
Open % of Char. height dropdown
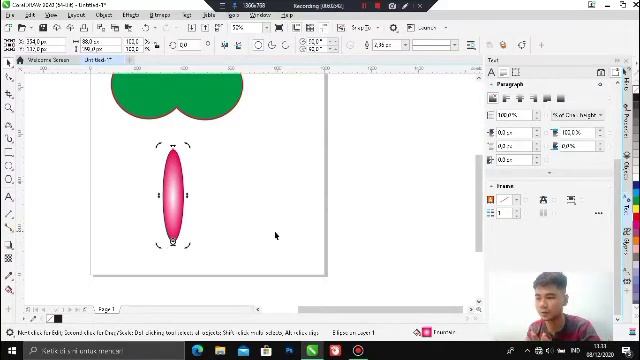577,115
